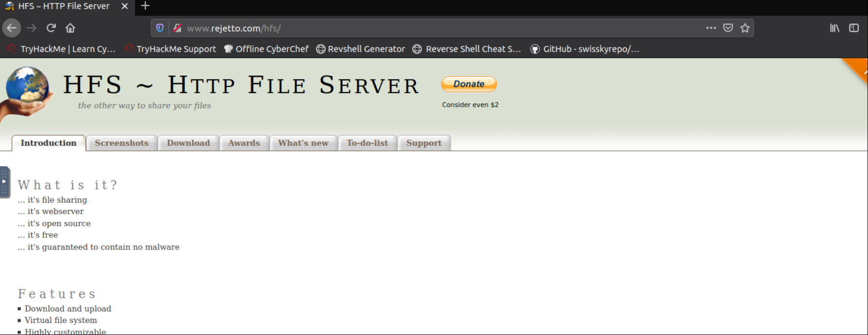Click the browser forward arrow

pos(31,28)
